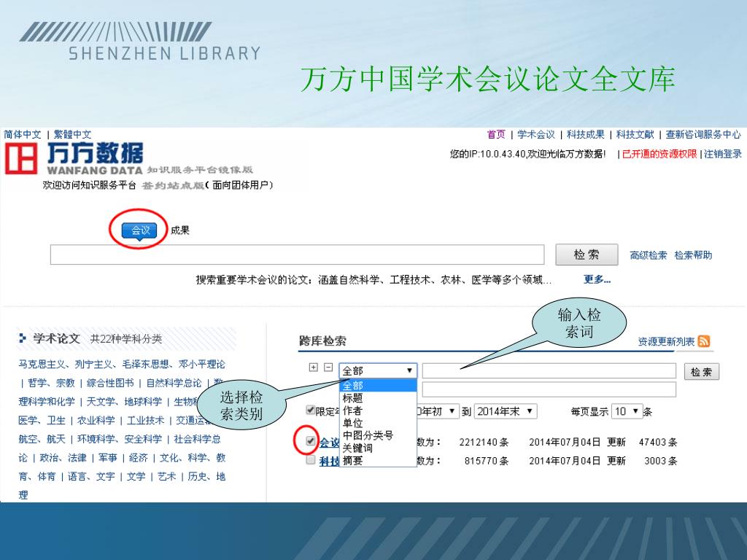Open the 自然科学总论 category
747x560 pixels.
174,383
